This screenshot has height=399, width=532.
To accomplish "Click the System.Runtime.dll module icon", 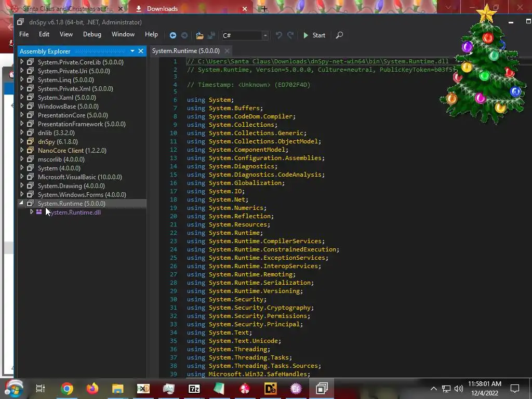I will click(x=39, y=212).
